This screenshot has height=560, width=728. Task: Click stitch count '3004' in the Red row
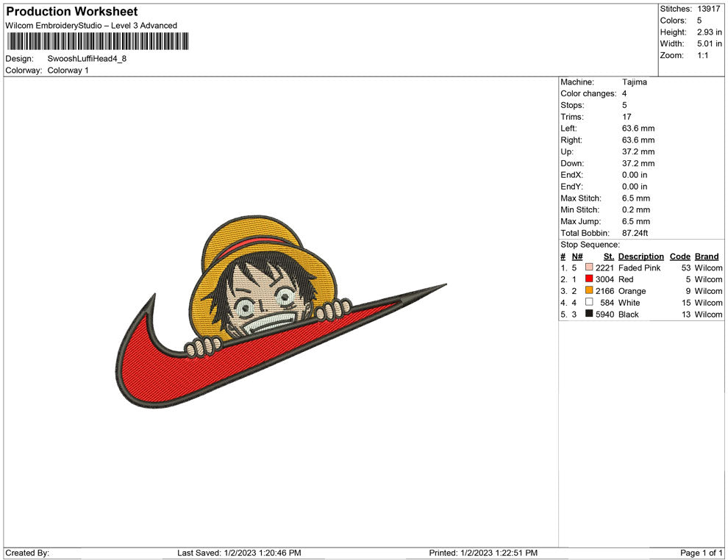[x=604, y=279]
